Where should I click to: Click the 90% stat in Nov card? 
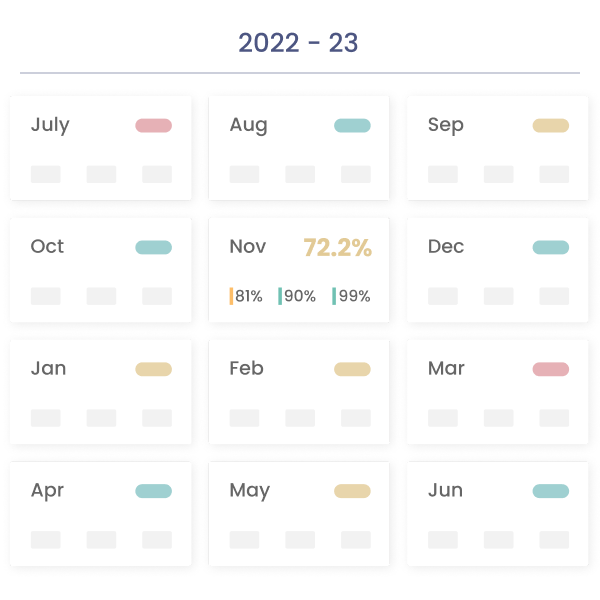tap(298, 296)
